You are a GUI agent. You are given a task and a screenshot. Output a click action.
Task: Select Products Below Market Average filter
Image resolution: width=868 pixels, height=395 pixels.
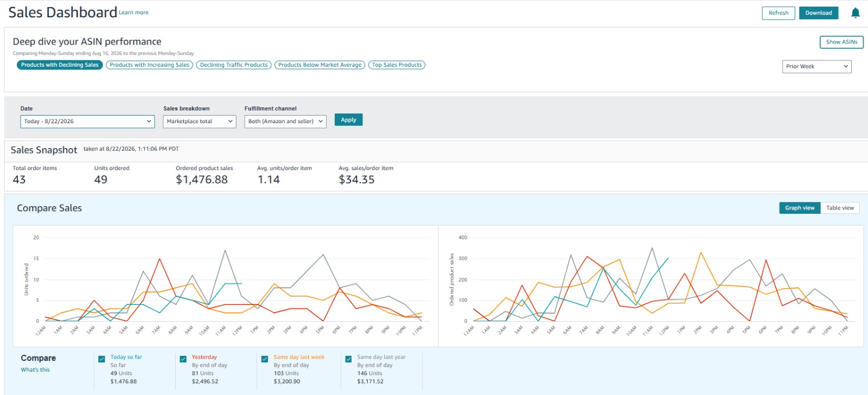pos(320,65)
